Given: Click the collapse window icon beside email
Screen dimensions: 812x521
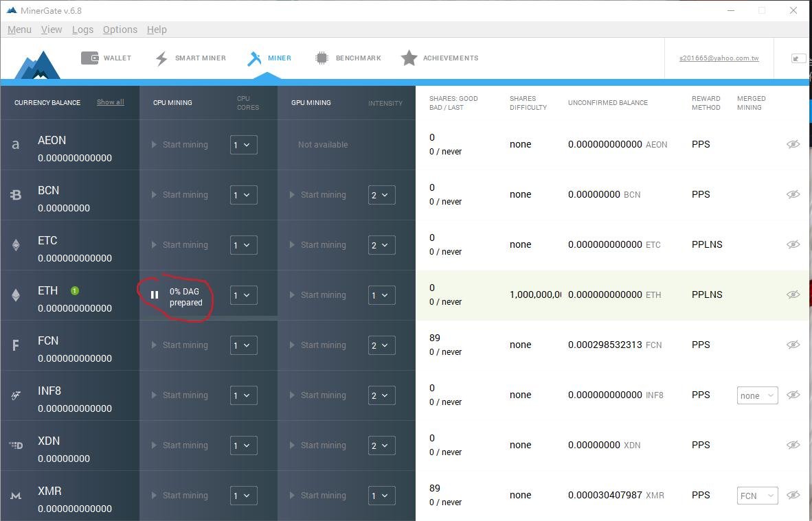Looking at the screenshot, I should [x=798, y=58].
